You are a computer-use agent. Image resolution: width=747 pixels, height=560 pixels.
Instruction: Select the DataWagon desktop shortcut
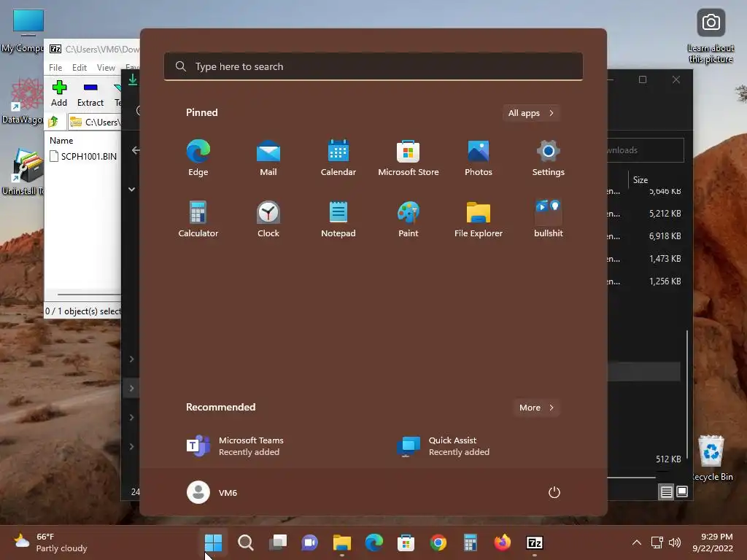23,101
